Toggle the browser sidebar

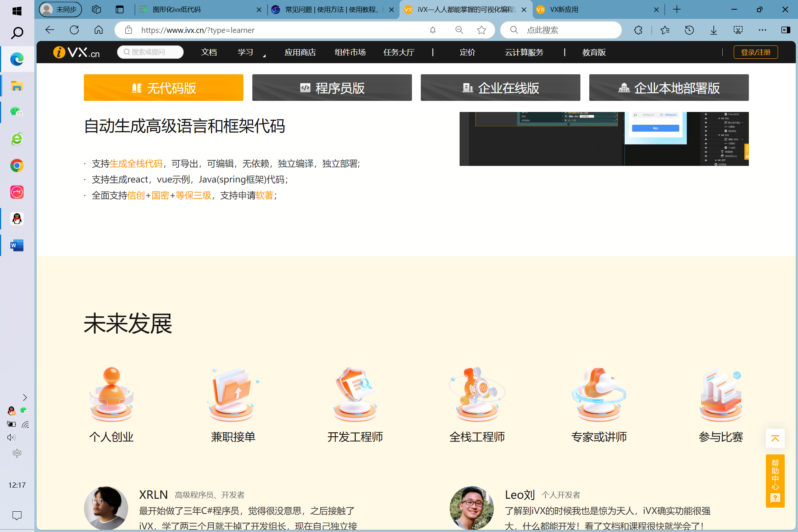tap(786, 30)
